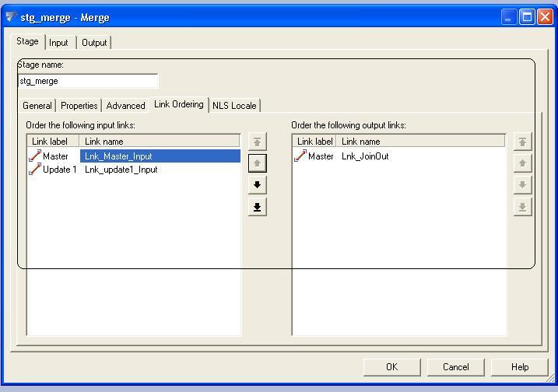Click the OK button
The width and height of the screenshot is (558, 392).
point(391,367)
